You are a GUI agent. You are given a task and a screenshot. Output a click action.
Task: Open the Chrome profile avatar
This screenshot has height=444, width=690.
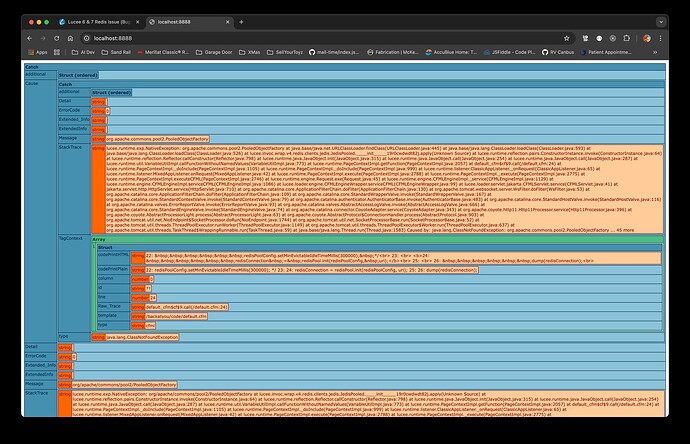(646, 38)
